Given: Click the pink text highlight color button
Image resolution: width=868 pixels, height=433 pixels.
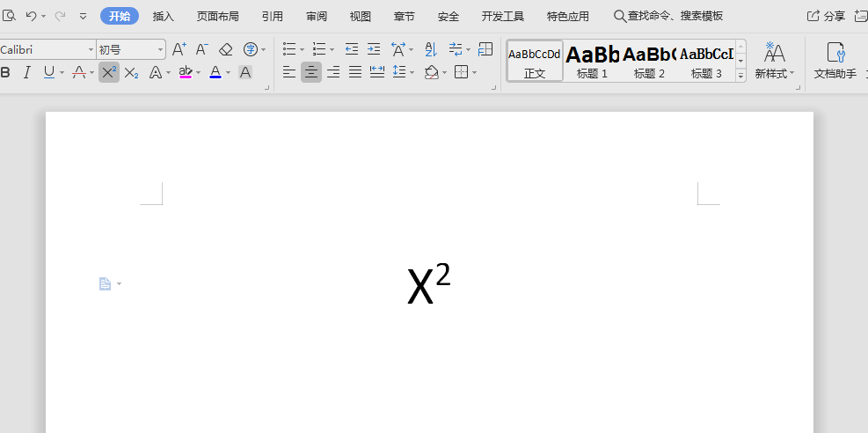Looking at the screenshot, I should coord(186,72).
